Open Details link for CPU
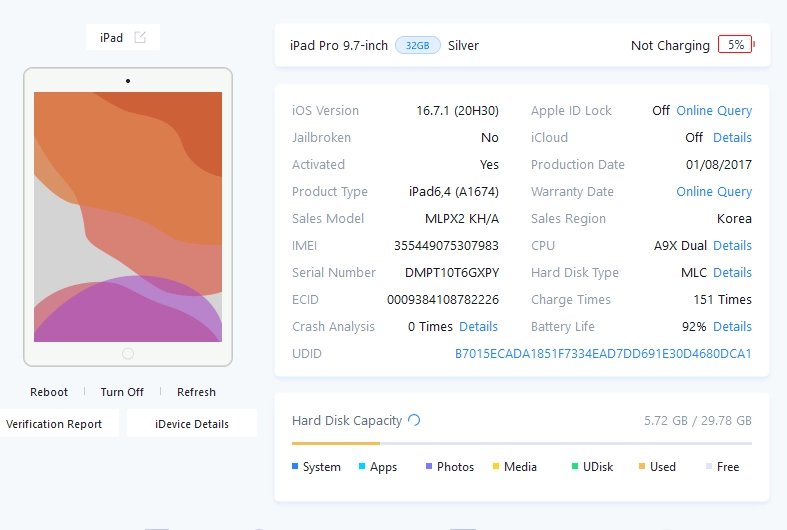The image size is (787, 530). 732,245
